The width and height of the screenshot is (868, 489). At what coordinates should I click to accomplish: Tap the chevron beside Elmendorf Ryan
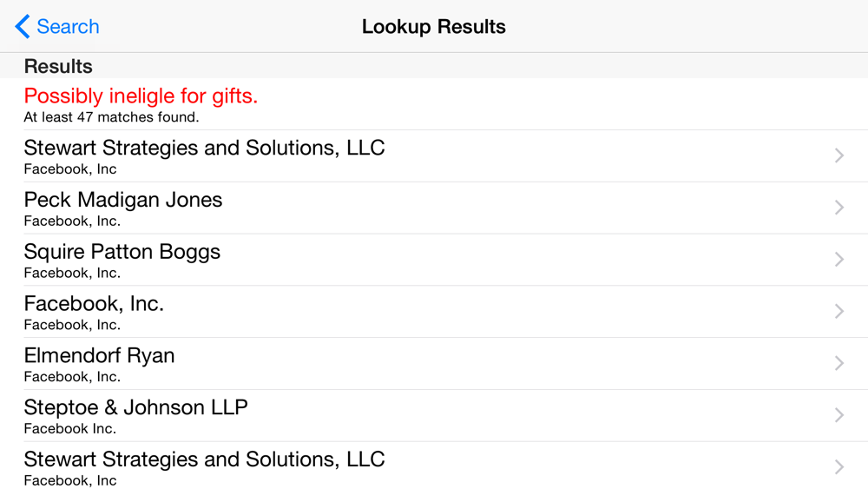838,364
